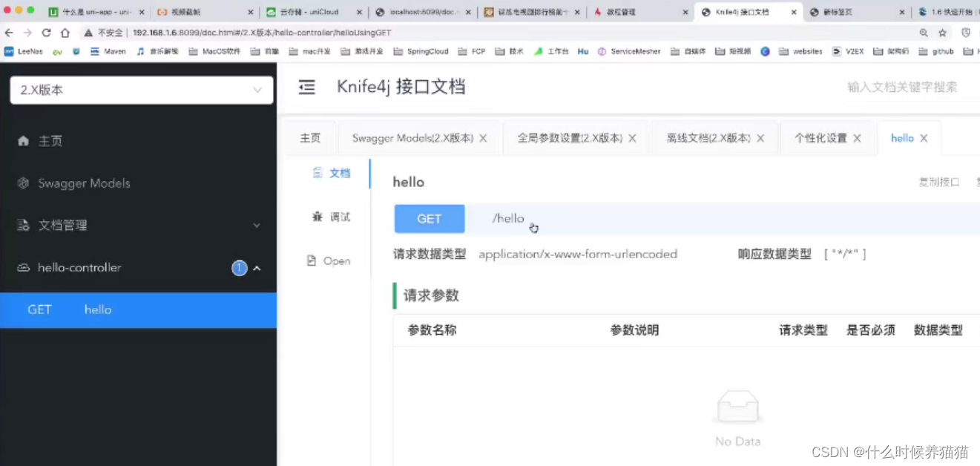Close the 个性化设置 tab

pos(857,138)
